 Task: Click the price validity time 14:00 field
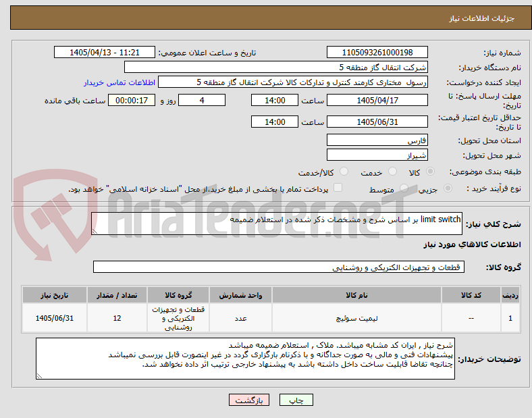click(x=275, y=122)
